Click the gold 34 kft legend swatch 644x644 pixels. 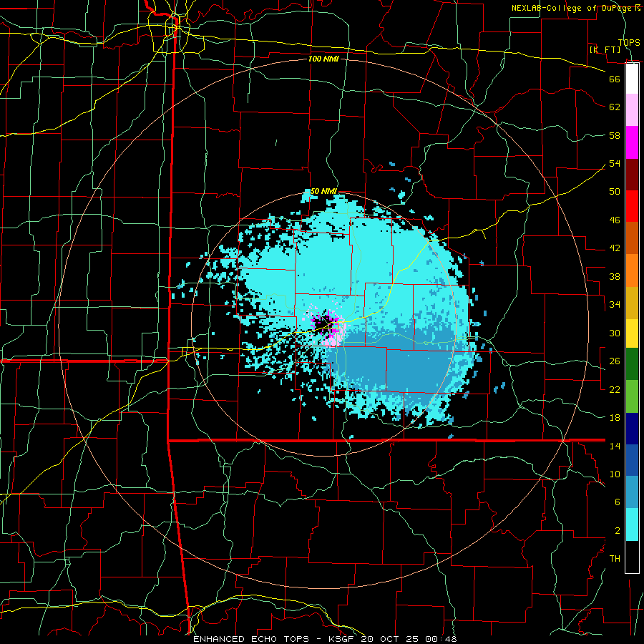(632, 303)
